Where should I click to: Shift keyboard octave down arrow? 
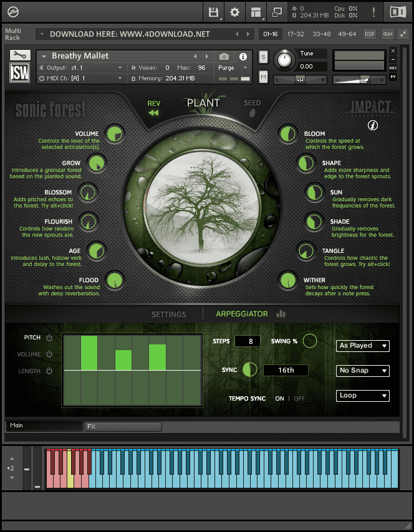[12, 478]
